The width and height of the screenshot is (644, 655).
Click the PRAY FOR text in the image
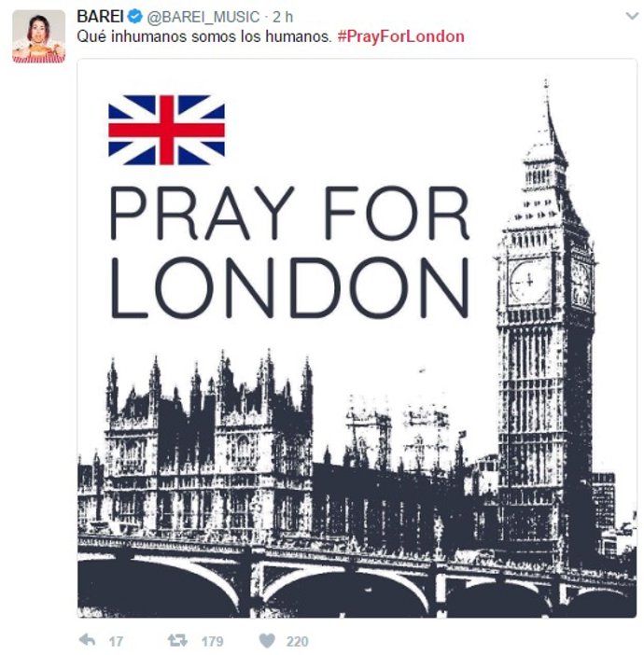pyautogui.click(x=289, y=213)
